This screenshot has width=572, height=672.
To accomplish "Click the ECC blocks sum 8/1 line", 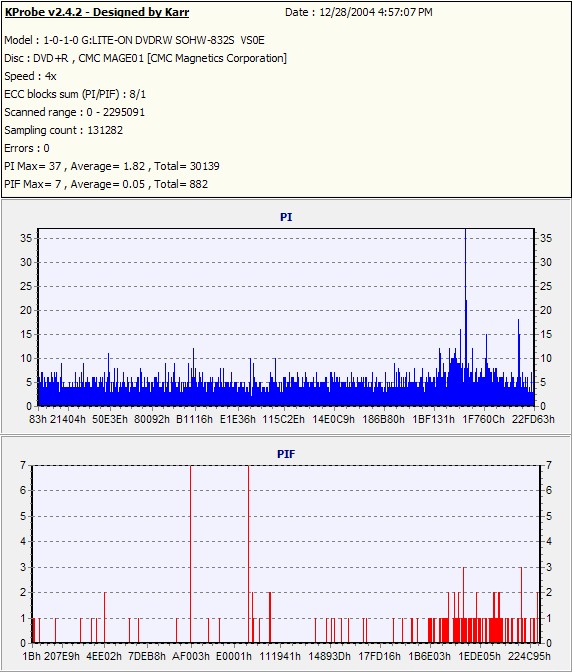I will pos(75,94).
